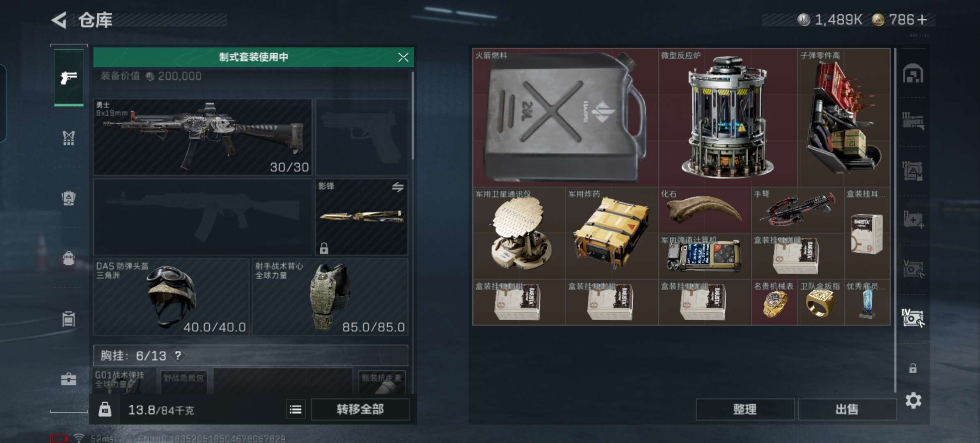Select the top stash container icon
Screen dimensions: 980x443
click(913, 74)
